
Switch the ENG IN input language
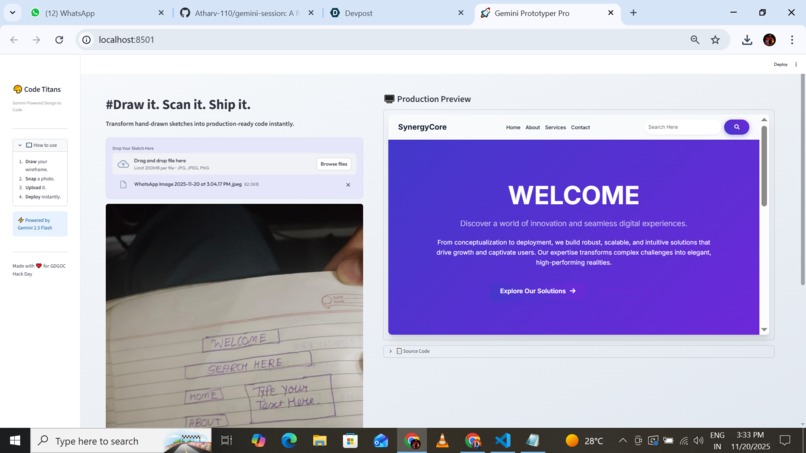pyautogui.click(x=717, y=441)
